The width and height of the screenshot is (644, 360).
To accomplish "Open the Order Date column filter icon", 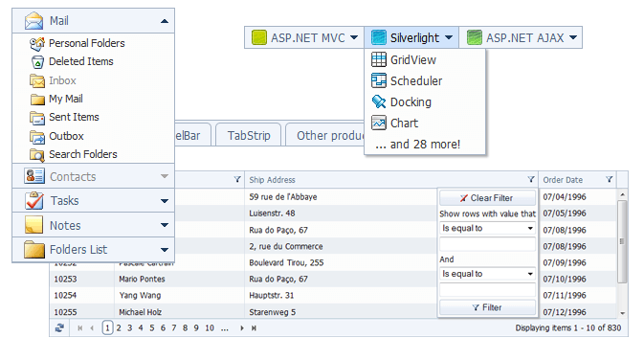I will coord(610,179).
